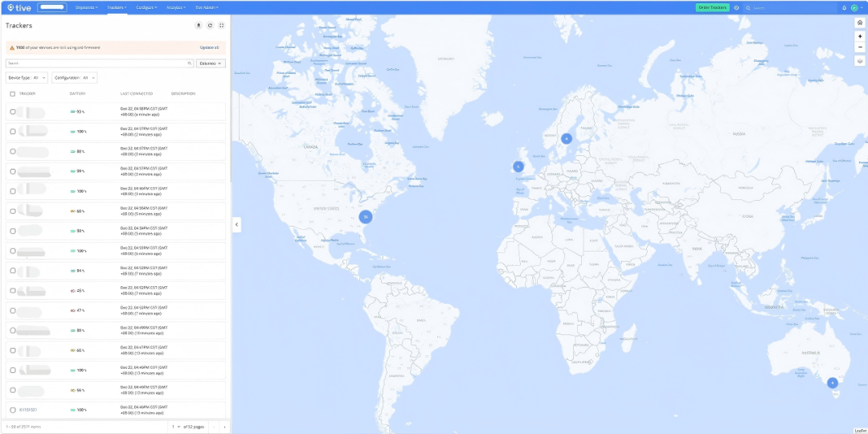Open the Shipments menu
This screenshot has width=868, height=434.
point(87,8)
